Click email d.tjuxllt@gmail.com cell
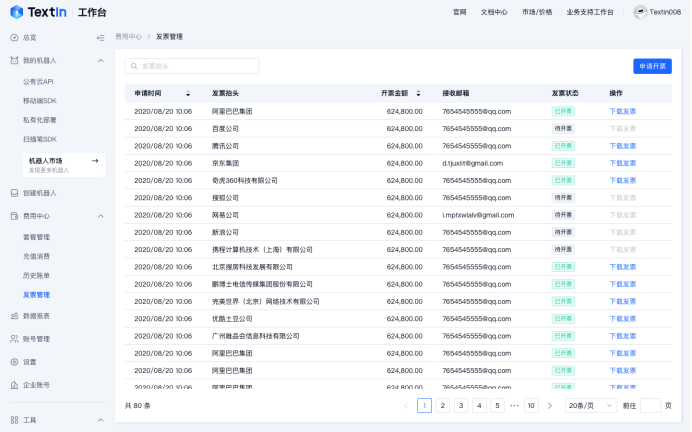The width and height of the screenshot is (692, 432). (x=473, y=163)
